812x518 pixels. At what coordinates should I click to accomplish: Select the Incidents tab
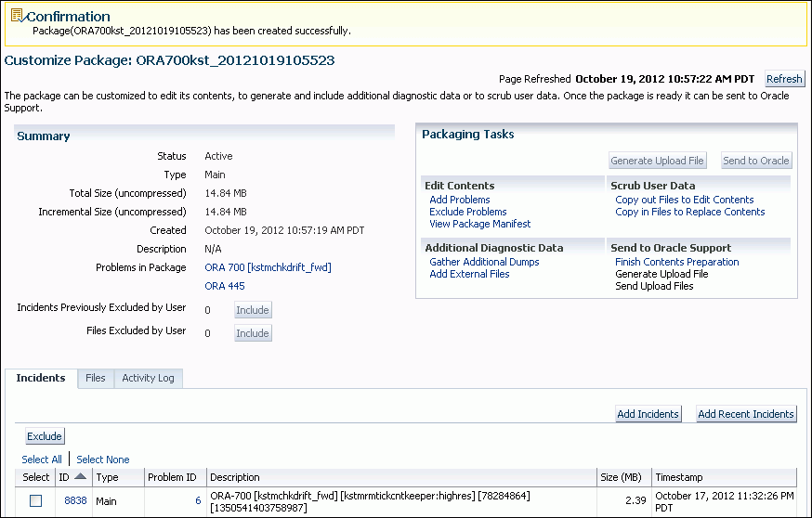coord(41,378)
